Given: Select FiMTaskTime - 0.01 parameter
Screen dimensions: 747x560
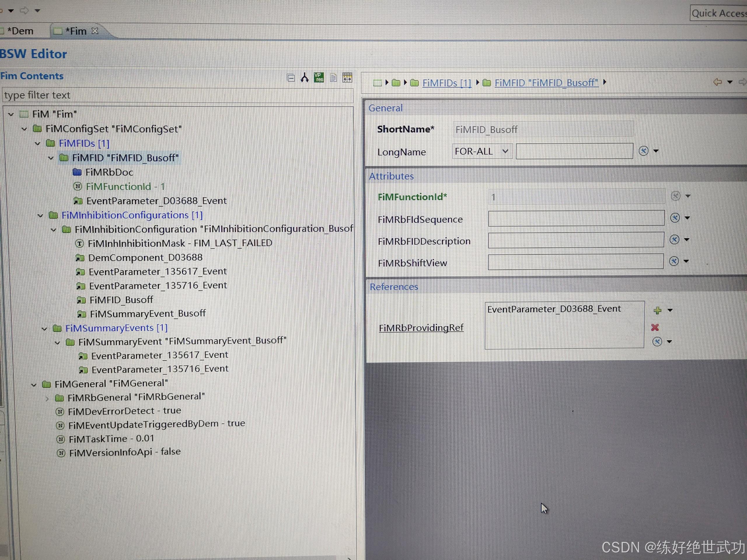Looking at the screenshot, I should (111, 439).
